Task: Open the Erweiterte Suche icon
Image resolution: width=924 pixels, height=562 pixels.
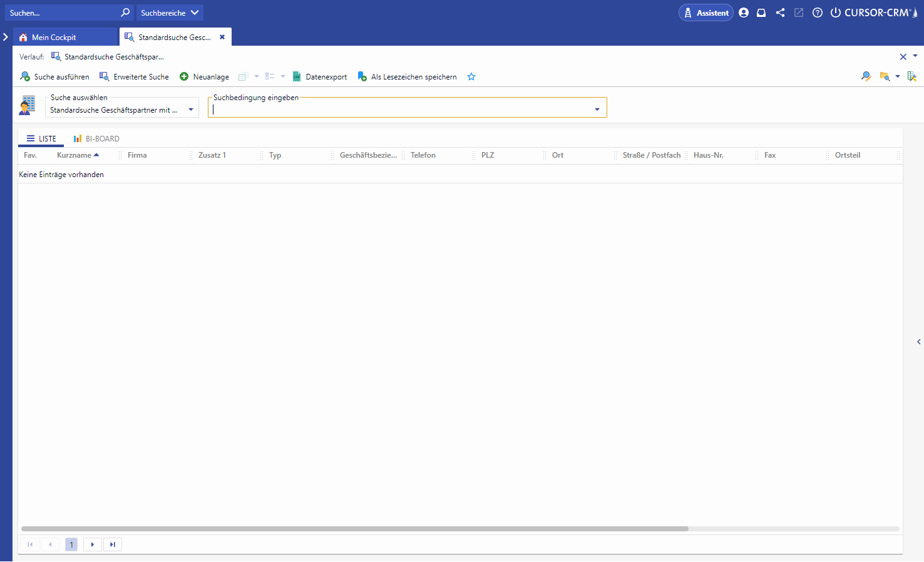Action: point(103,76)
